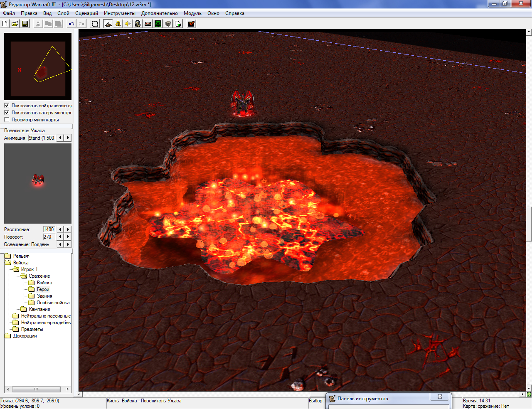Activate the dashed-square selection brush
Image resolution: width=532 pixels, height=409 pixels.
click(95, 24)
